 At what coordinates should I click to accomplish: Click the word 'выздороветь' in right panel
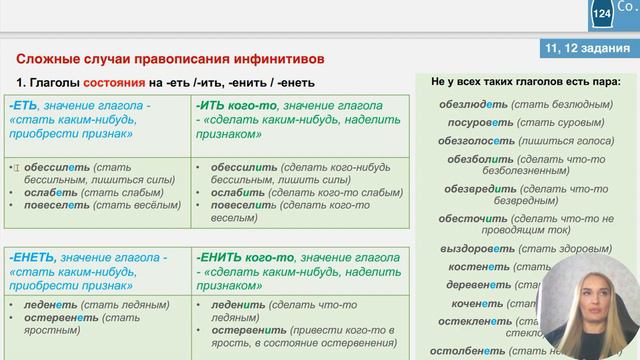[477, 249]
